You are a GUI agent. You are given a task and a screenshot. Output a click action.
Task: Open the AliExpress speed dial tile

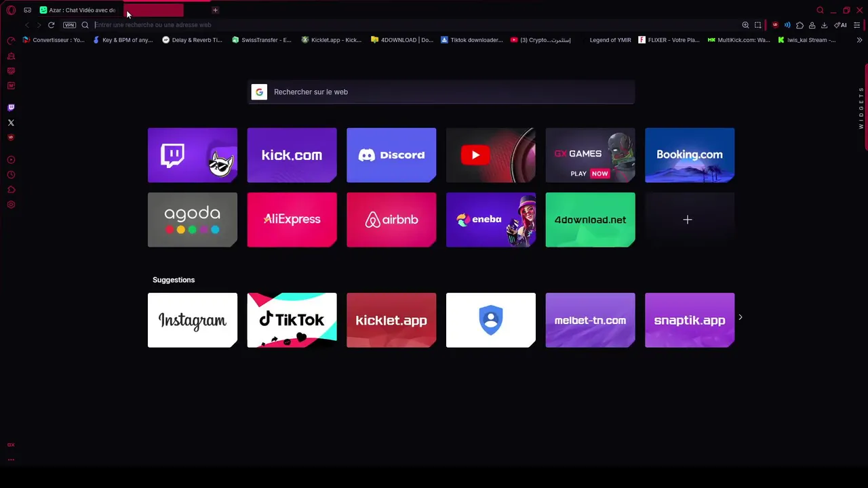click(292, 220)
